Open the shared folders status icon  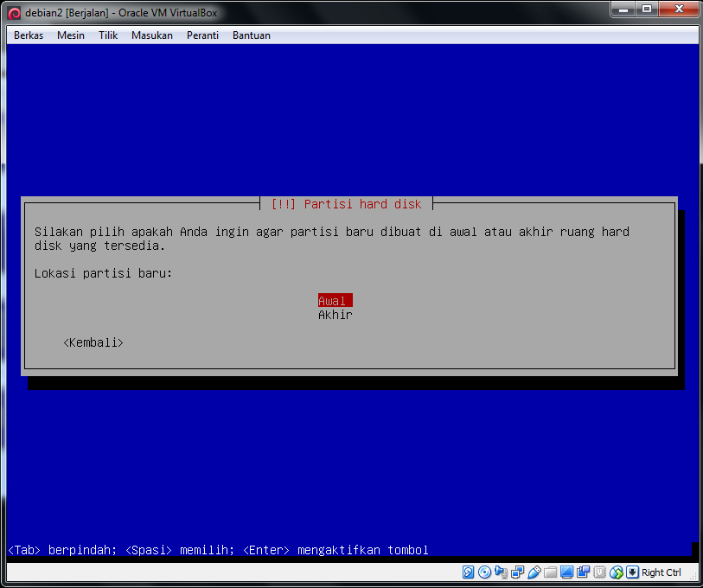[x=550, y=572]
